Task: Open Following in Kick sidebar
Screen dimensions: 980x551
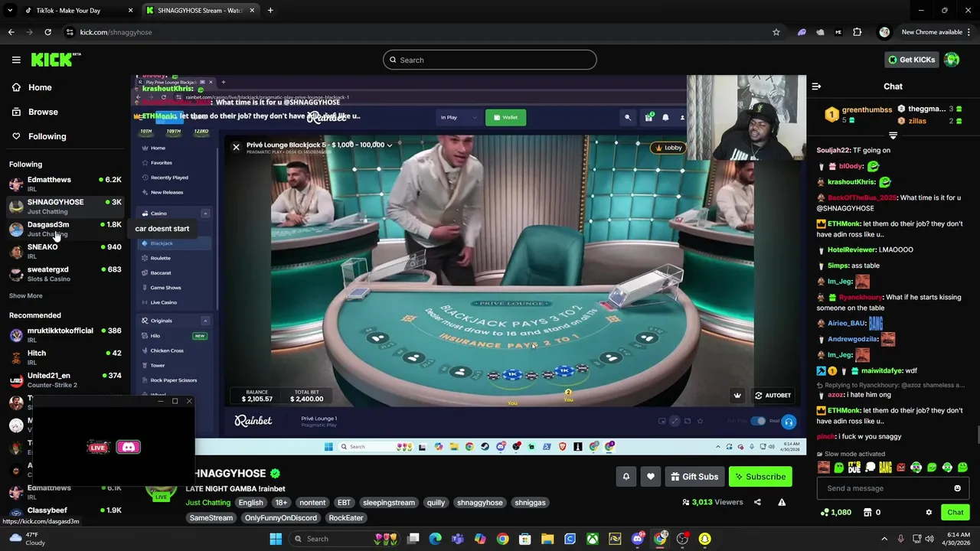Action: point(39,136)
